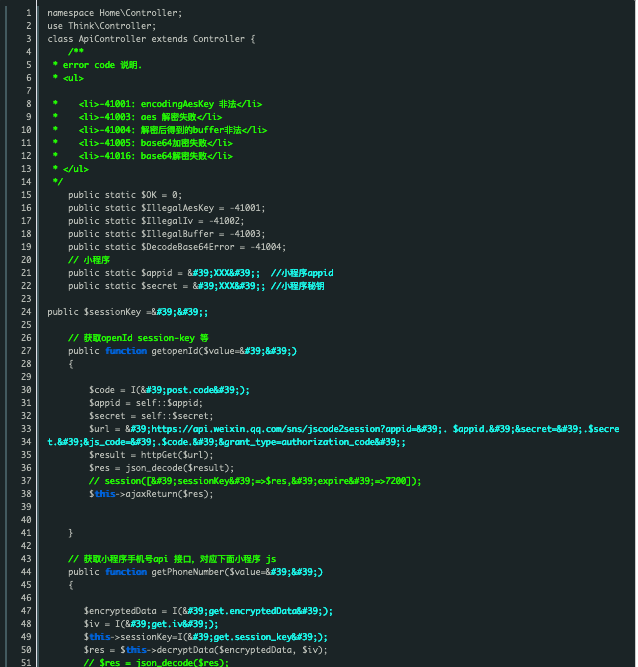638x667 pixels.
Task: Click the '/**' comment opener on line 4
Action: 76,52
